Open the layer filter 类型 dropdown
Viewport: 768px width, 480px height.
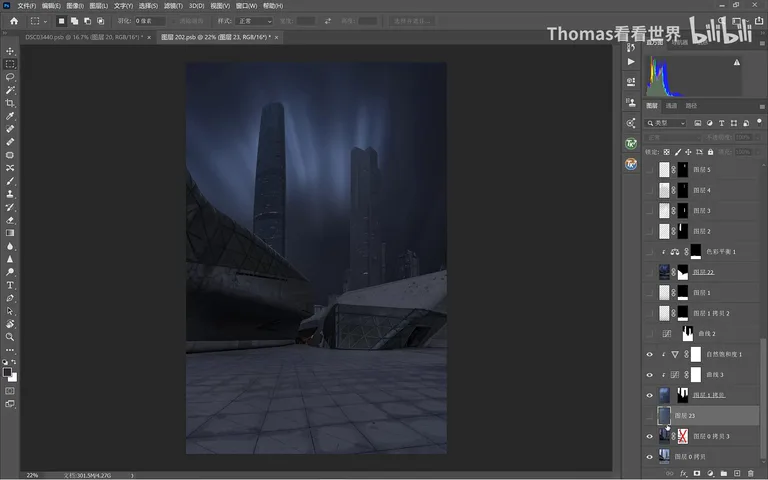coord(666,123)
